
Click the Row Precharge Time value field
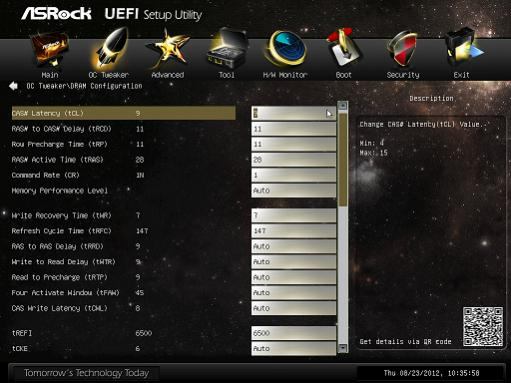click(294, 144)
